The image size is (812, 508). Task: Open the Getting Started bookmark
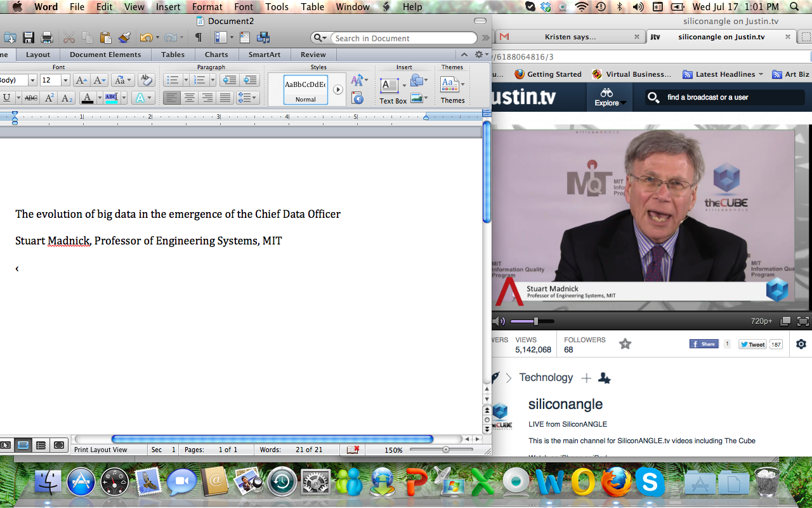click(547, 74)
